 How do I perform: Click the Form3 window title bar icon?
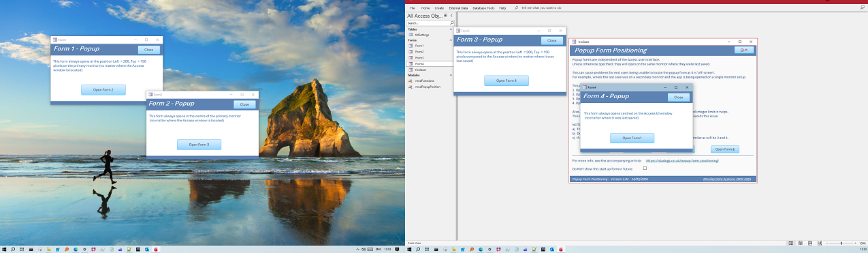pos(458,31)
